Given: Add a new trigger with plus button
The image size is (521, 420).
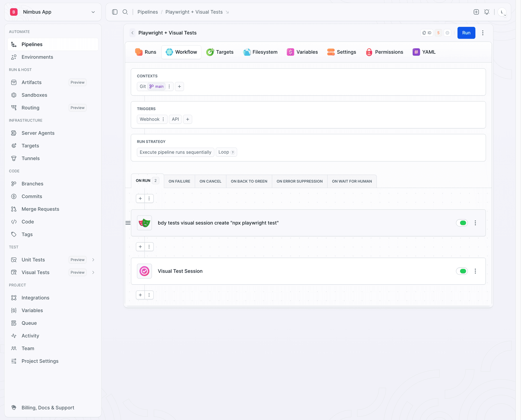Looking at the screenshot, I should click(188, 119).
